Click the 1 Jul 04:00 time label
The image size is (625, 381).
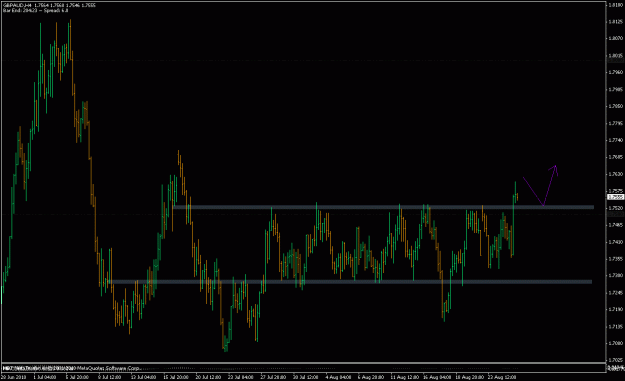[x=45, y=377]
